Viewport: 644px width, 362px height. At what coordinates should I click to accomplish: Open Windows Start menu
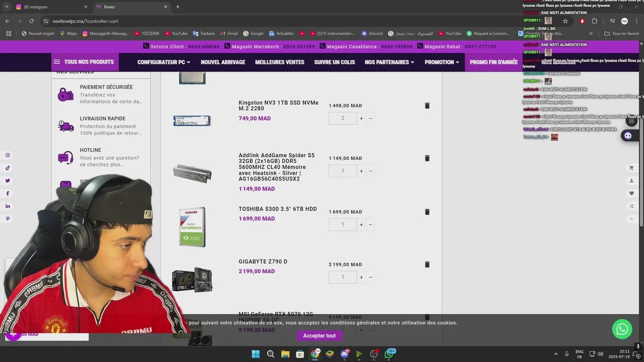coord(256,354)
